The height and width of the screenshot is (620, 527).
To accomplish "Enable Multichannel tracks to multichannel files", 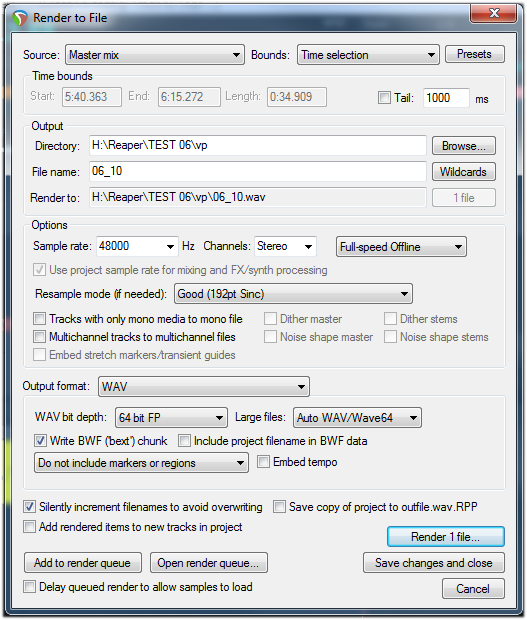I will (39, 337).
